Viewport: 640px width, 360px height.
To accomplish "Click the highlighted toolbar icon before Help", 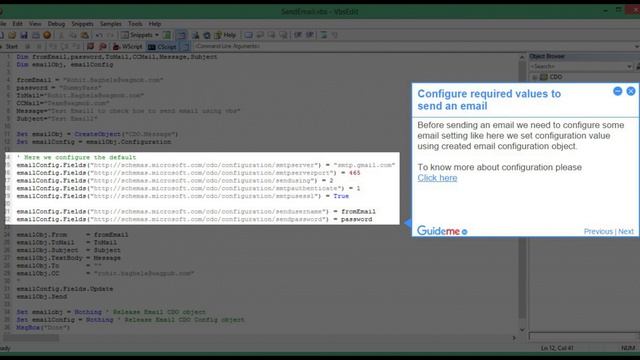I will click(182, 35).
